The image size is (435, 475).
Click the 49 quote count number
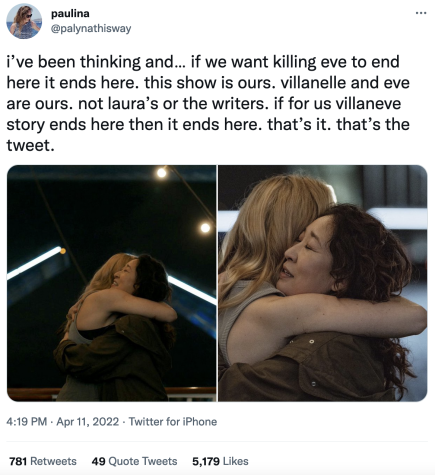point(98,461)
